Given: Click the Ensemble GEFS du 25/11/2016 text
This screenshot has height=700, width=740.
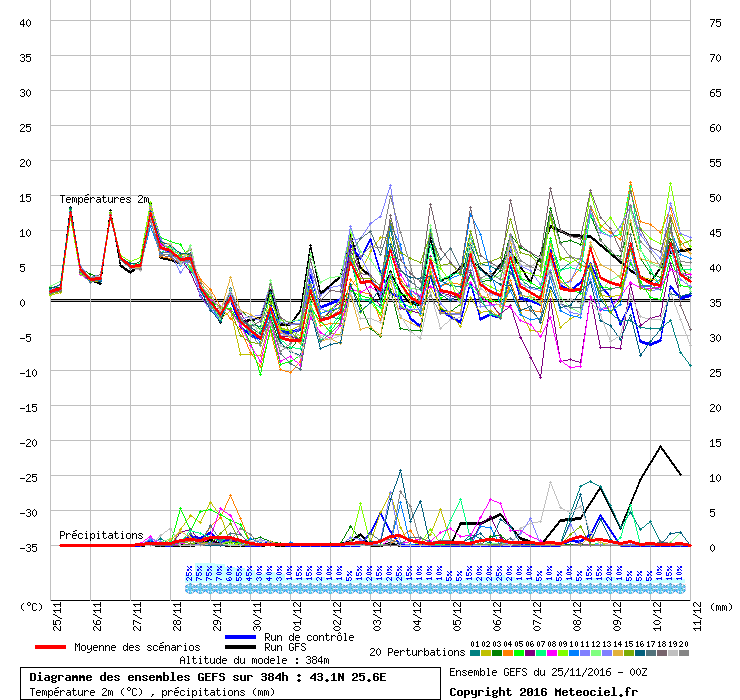Looking at the screenshot, I should tap(548, 672).
